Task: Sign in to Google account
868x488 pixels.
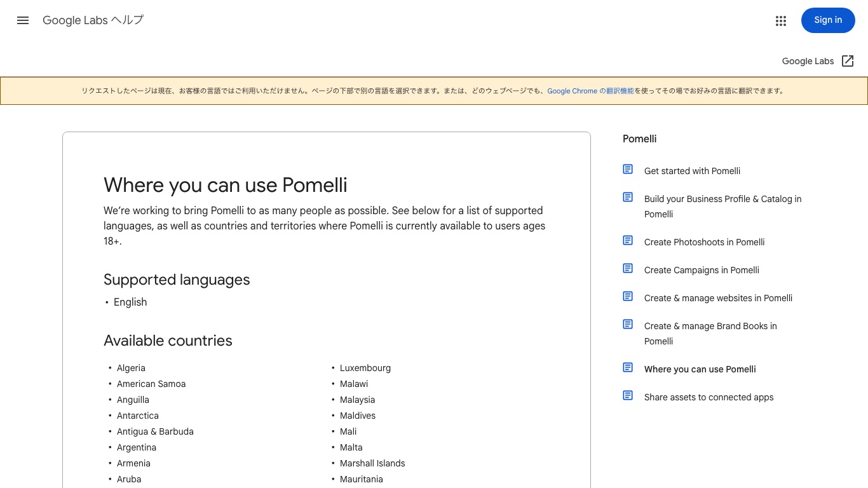Action: (828, 20)
